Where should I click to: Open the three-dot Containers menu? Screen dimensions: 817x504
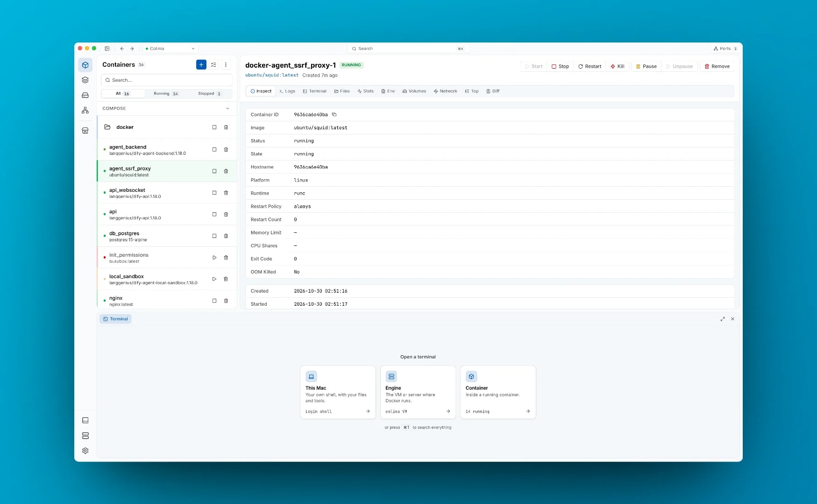tap(226, 65)
